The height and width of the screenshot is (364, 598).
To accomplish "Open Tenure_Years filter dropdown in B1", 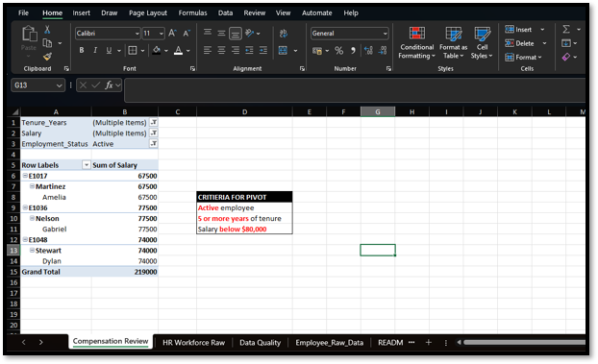I will point(153,122).
